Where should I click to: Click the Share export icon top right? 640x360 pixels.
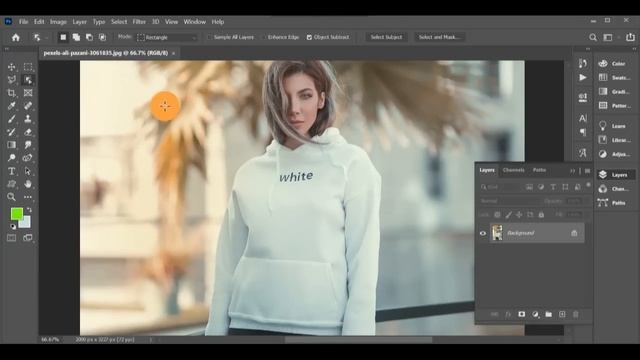630,37
